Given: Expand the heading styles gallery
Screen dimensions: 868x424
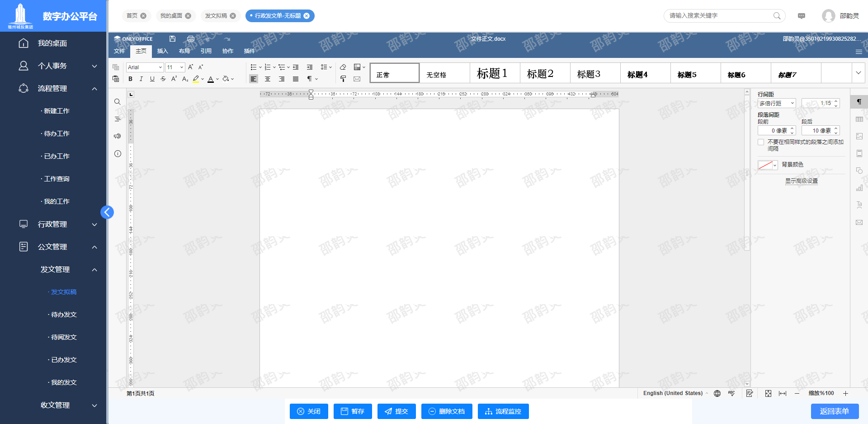Looking at the screenshot, I should [x=858, y=73].
